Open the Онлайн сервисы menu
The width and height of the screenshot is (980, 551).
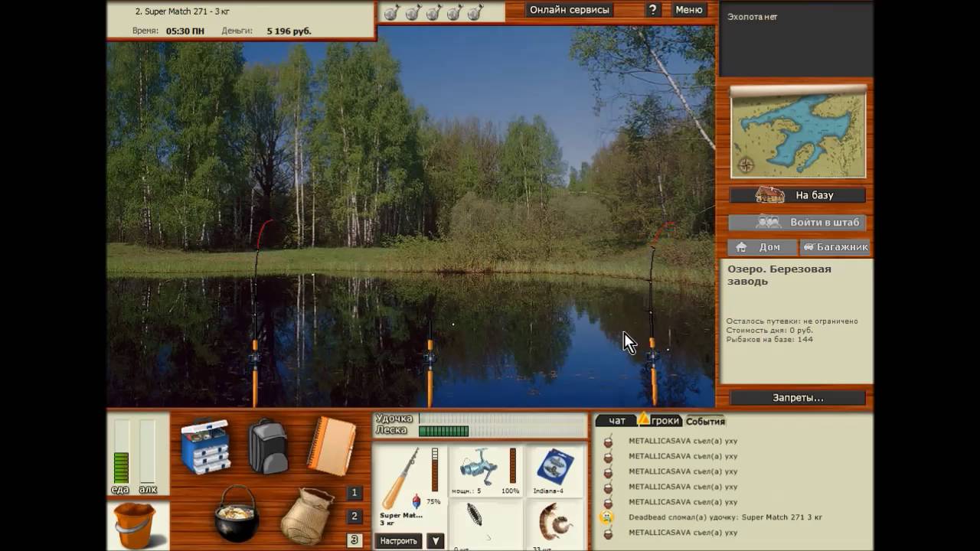tap(570, 10)
